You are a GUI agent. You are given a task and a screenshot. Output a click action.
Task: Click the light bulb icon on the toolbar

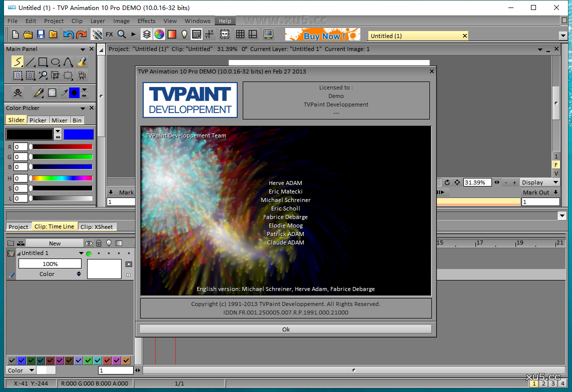(x=185, y=34)
